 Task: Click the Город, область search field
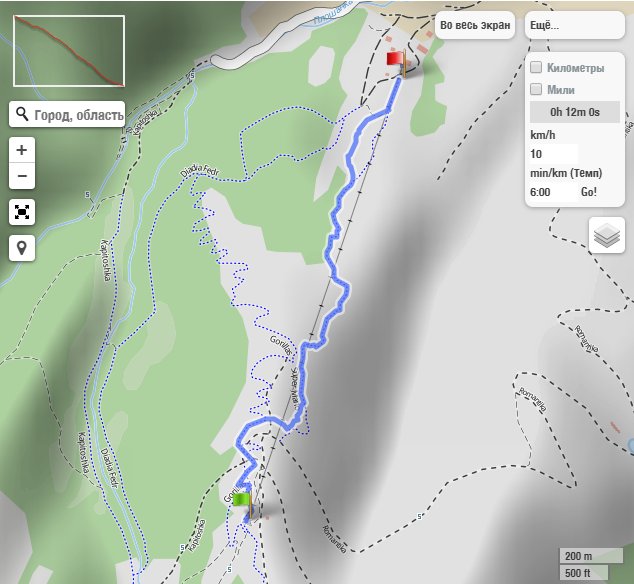78,114
